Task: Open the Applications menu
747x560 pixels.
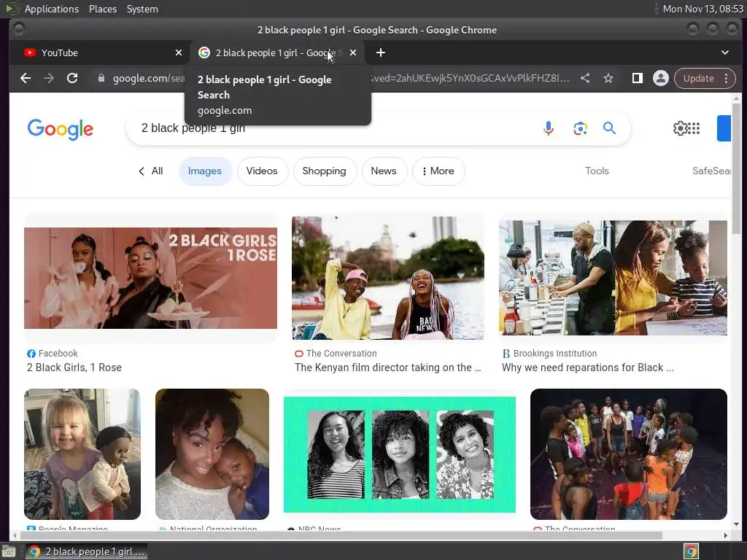Action: tap(52, 9)
